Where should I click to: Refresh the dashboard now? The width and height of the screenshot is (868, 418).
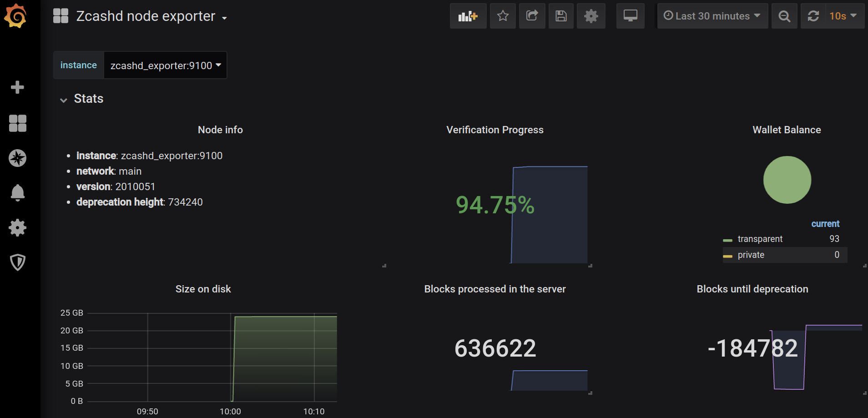pyautogui.click(x=813, y=16)
